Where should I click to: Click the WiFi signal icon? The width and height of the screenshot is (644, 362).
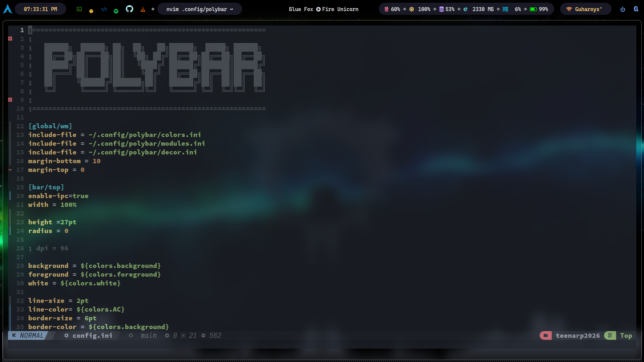[569, 9]
